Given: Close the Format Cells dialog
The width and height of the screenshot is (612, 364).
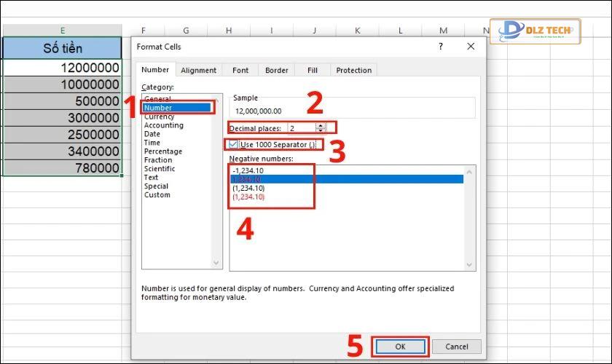Looking at the screenshot, I should [x=471, y=47].
